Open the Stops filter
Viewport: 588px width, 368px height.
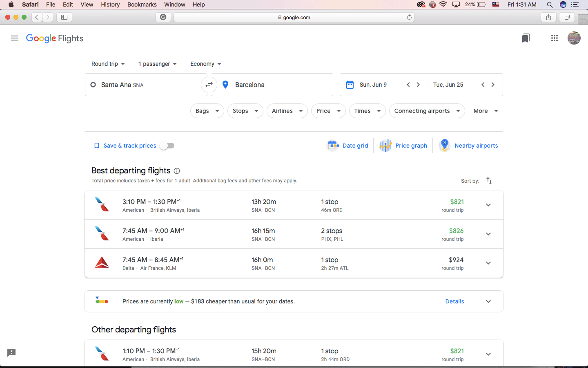click(x=245, y=111)
